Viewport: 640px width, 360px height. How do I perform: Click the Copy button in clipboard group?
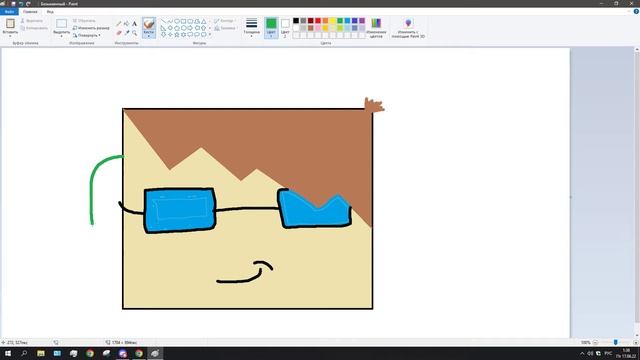34,28
